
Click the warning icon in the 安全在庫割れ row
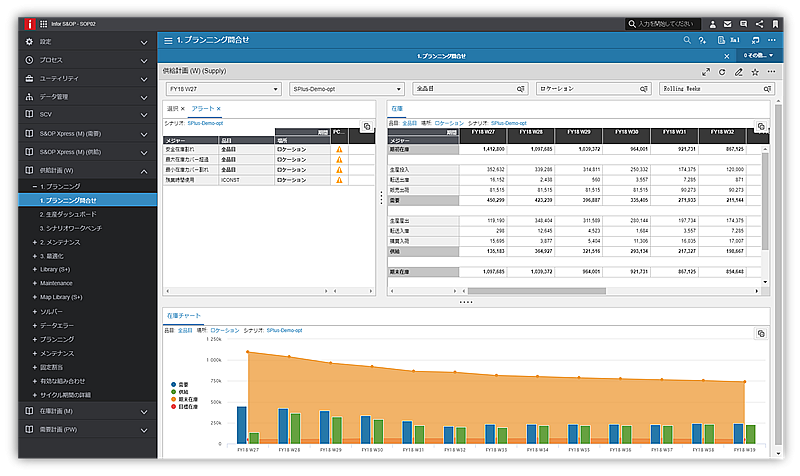pos(339,149)
